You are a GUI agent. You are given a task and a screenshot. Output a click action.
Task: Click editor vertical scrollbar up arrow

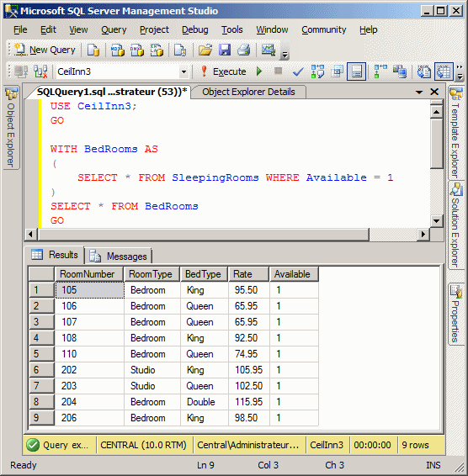pos(436,112)
